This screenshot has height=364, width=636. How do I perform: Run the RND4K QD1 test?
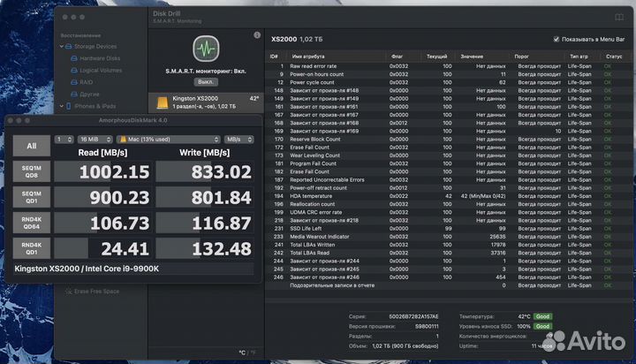coord(32,248)
